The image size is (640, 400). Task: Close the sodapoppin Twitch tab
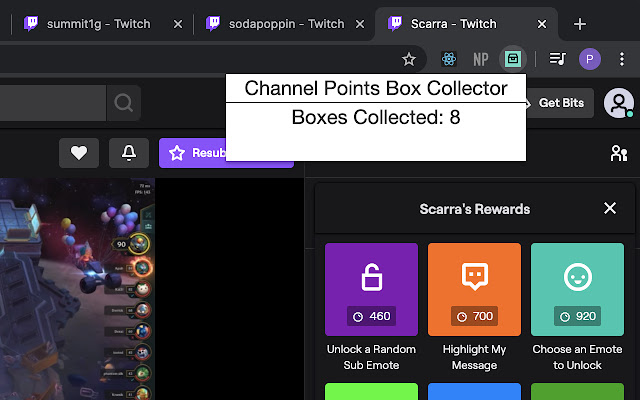[x=360, y=24]
